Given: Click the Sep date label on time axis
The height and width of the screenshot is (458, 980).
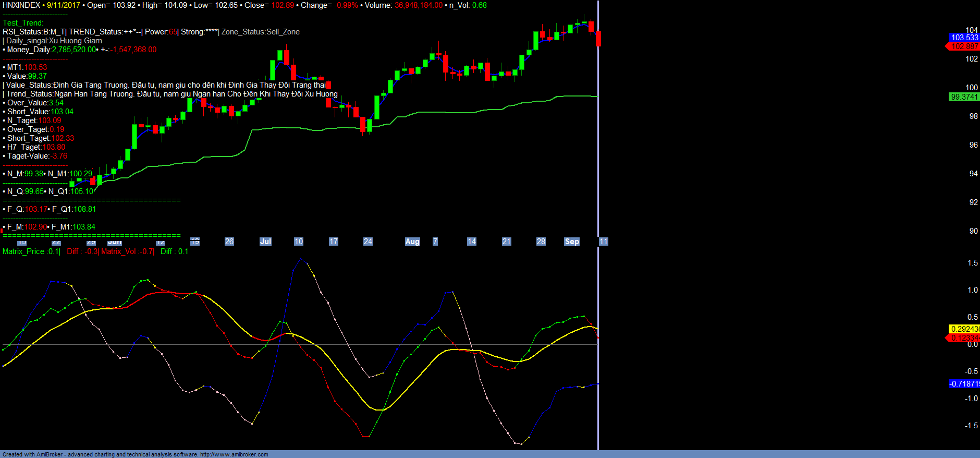Looking at the screenshot, I should (x=572, y=242).
